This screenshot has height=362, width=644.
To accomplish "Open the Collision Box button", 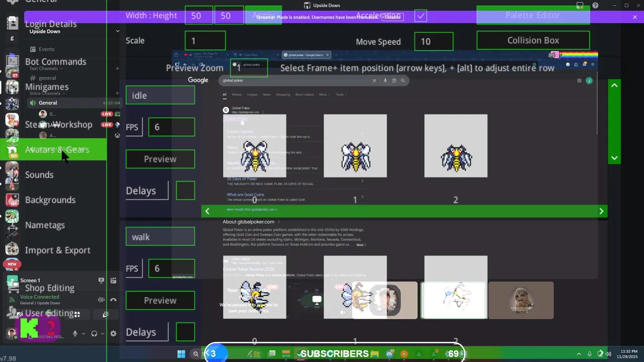I will point(533,40).
